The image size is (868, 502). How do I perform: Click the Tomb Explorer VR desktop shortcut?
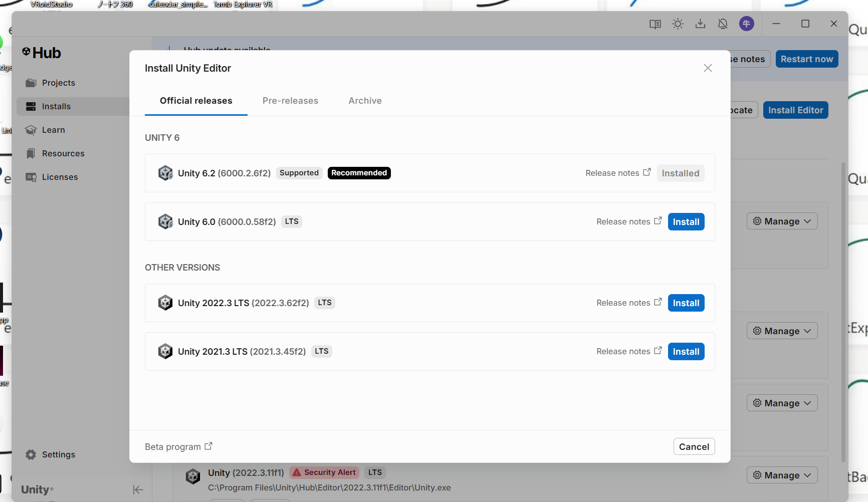(243, 5)
